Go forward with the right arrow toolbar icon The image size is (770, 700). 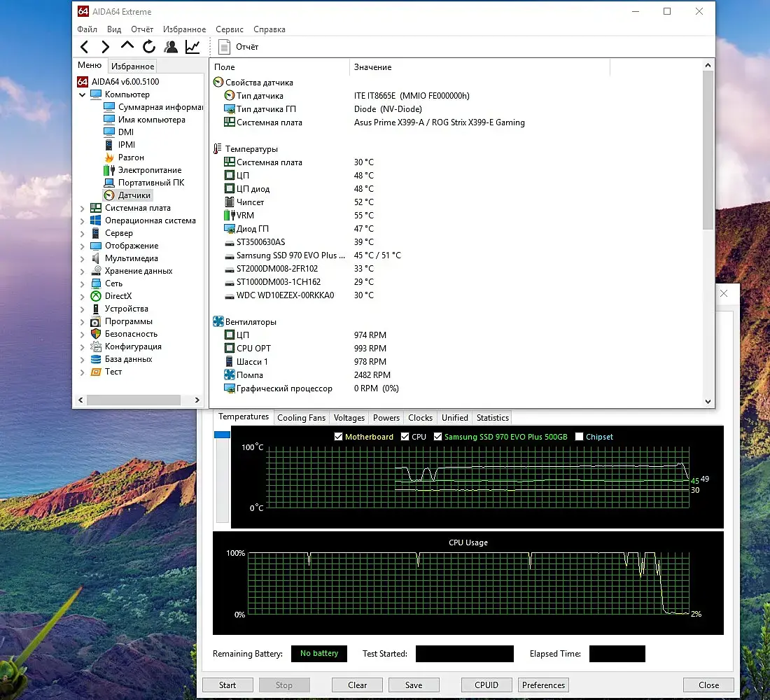(105, 47)
